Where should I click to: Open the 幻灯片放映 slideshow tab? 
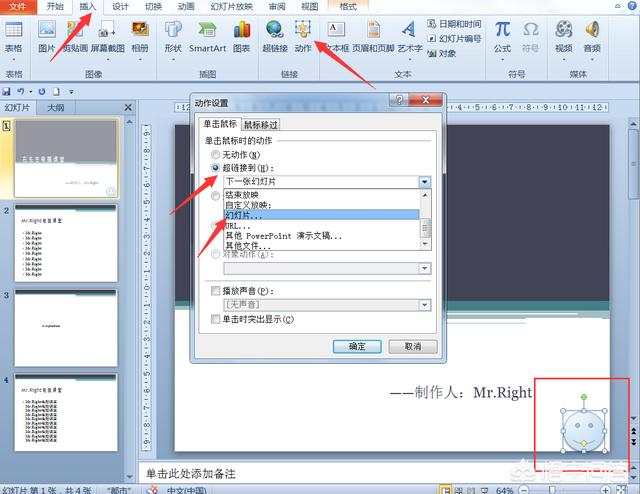(232, 7)
